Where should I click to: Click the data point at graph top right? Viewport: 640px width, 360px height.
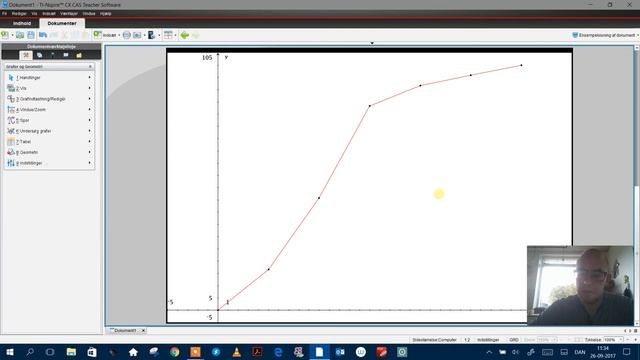[x=521, y=65]
